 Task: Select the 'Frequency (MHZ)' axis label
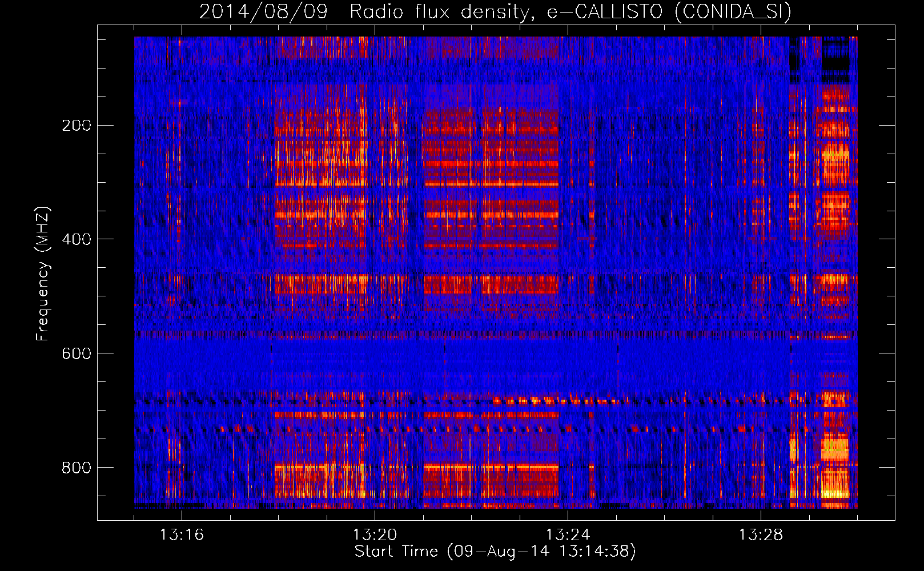click(x=43, y=274)
